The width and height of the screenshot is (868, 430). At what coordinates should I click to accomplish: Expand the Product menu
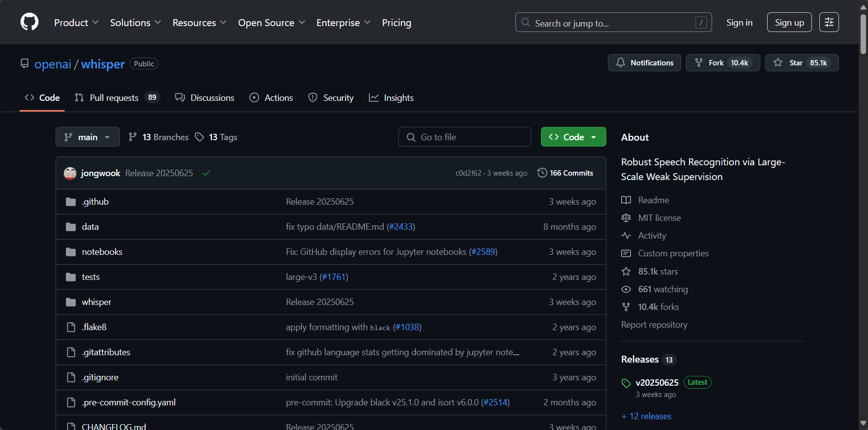pyautogui.click(x=76, y=23)
